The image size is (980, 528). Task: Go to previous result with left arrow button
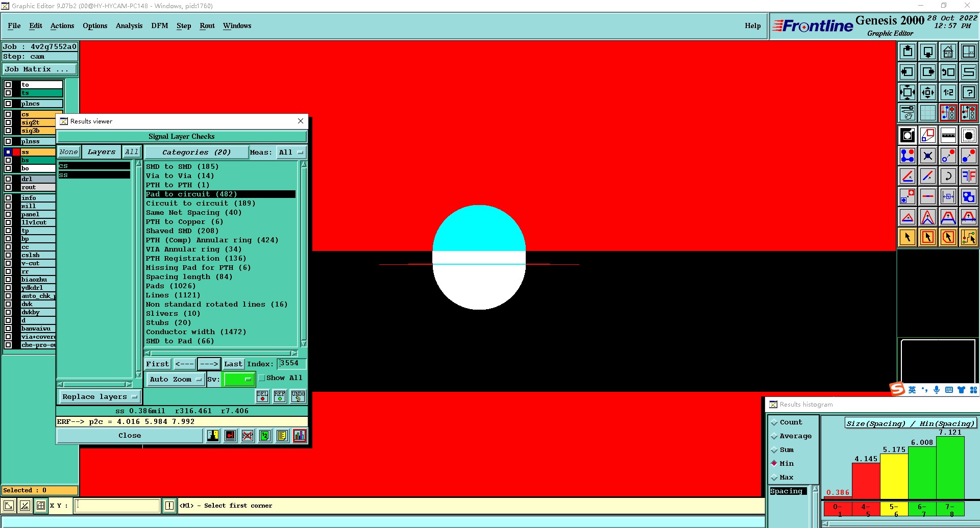tap(184, 364)
